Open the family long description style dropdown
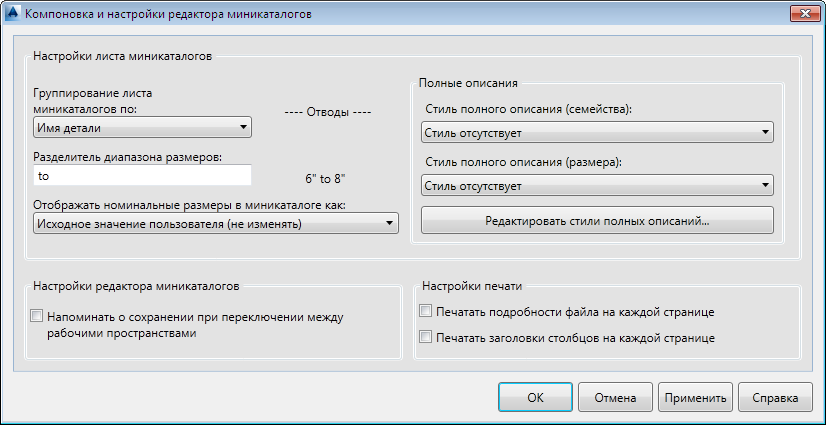 coord(598,132)
